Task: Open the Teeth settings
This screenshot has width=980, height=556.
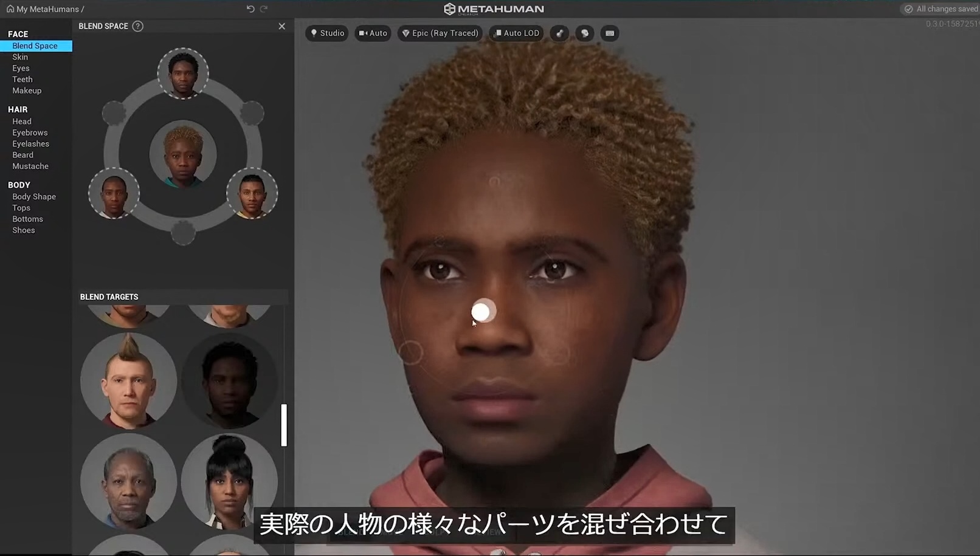Action: [22, 80]
